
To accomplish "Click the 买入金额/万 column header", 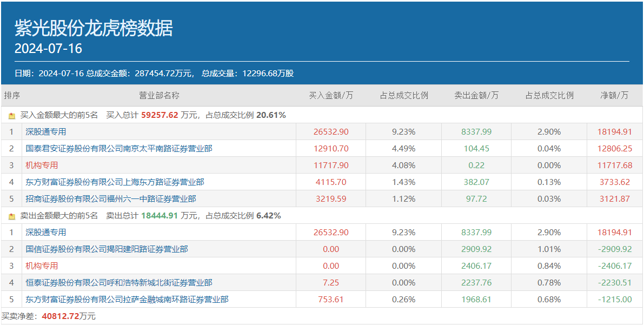I will pyautogui.click(x=331, y=96).
